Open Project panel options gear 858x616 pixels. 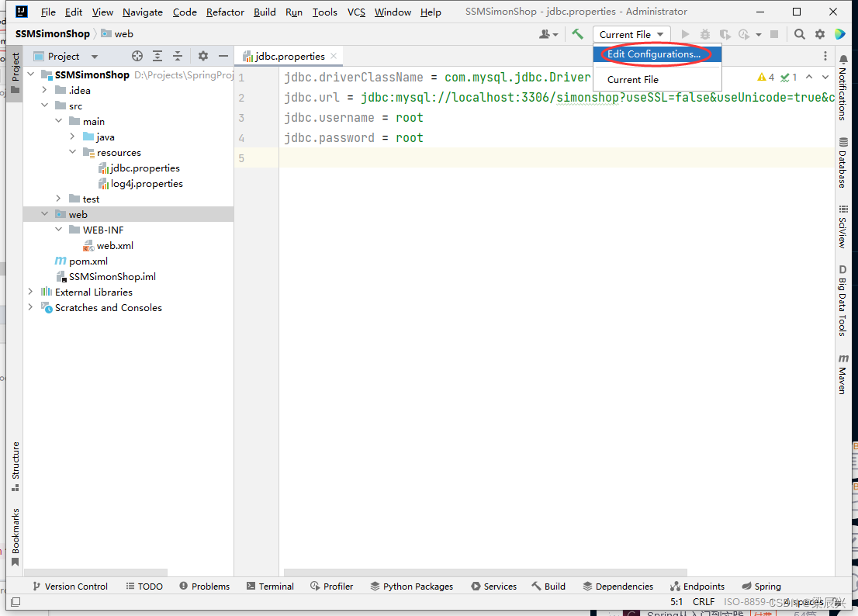(x=203, y=56)
